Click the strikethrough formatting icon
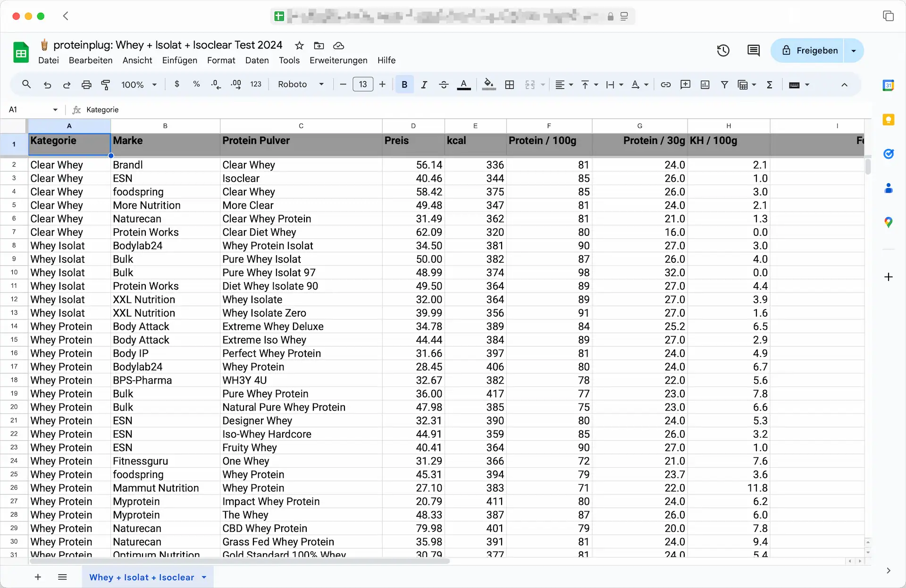Image resolution: width=906 pixels, height=588 pixels. (x=443, y=84)
